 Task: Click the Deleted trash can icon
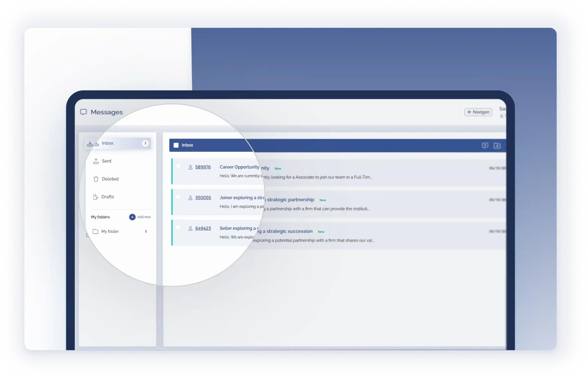[x=96, y=179]
